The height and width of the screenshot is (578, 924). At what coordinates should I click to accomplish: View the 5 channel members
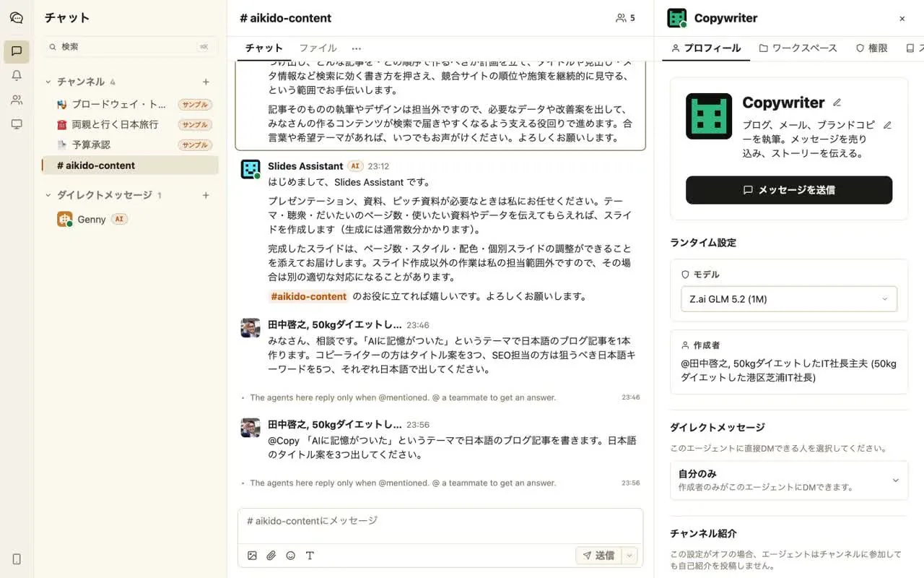(625, 18)
